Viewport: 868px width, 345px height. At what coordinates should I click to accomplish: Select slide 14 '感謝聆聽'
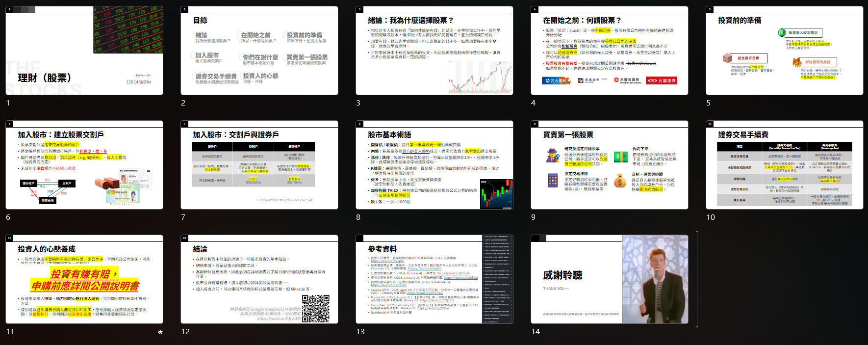610,279
